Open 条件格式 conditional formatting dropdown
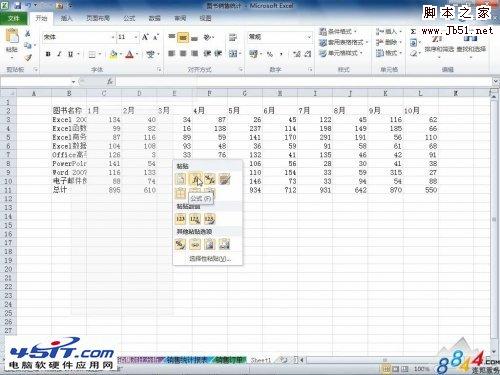 [x=338, y=32]
